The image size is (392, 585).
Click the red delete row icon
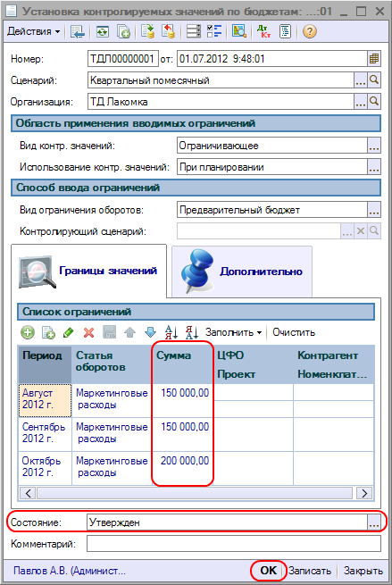(x=88, y=332)
